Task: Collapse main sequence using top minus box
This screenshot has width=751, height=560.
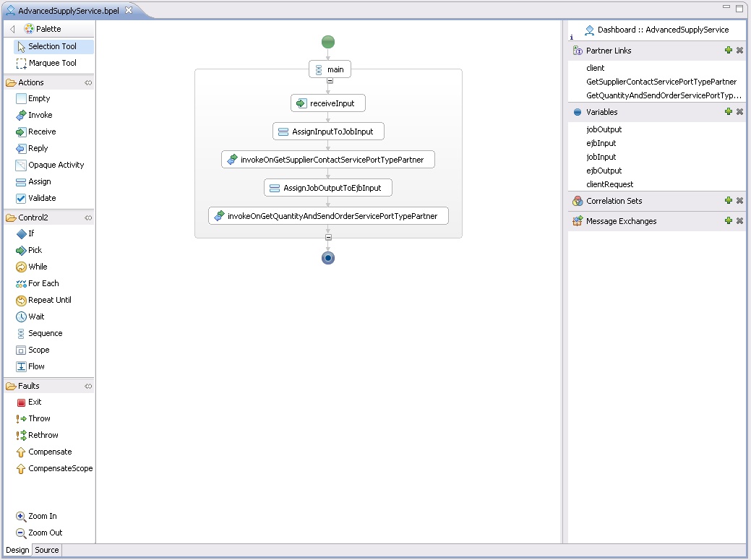Action: 330,81
